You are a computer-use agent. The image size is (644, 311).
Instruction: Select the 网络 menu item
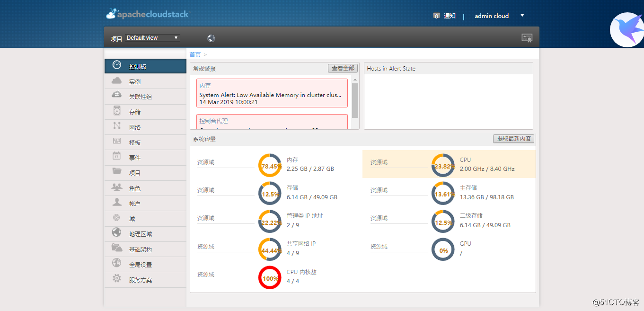[146, 127]
